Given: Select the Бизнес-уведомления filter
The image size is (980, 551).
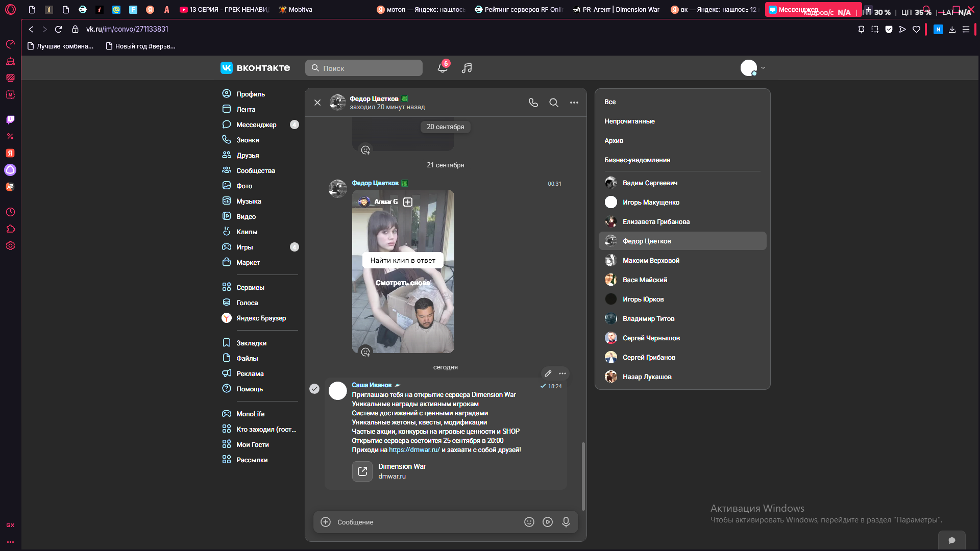Looking at the screenshot, I should tap(637, 160).
